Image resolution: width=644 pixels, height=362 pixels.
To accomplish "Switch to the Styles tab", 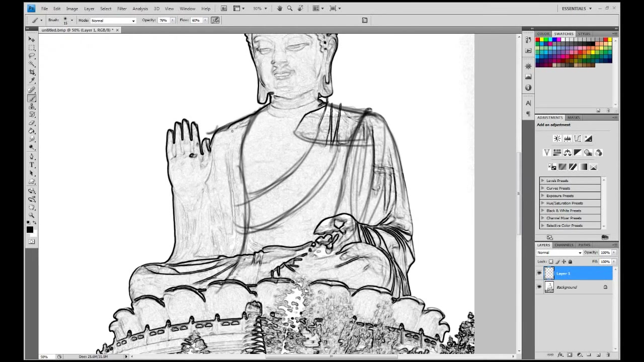I will 584,34.
